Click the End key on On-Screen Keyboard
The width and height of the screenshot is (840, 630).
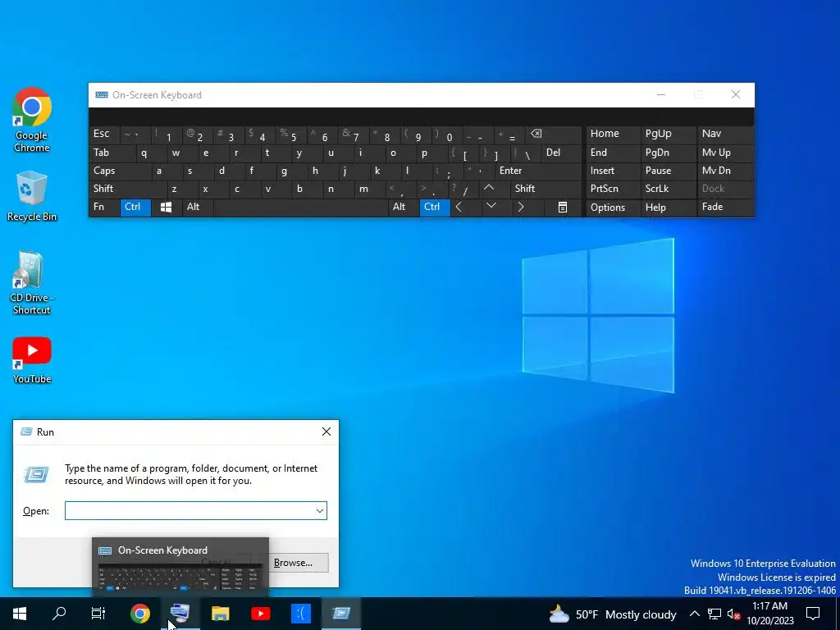614,153
